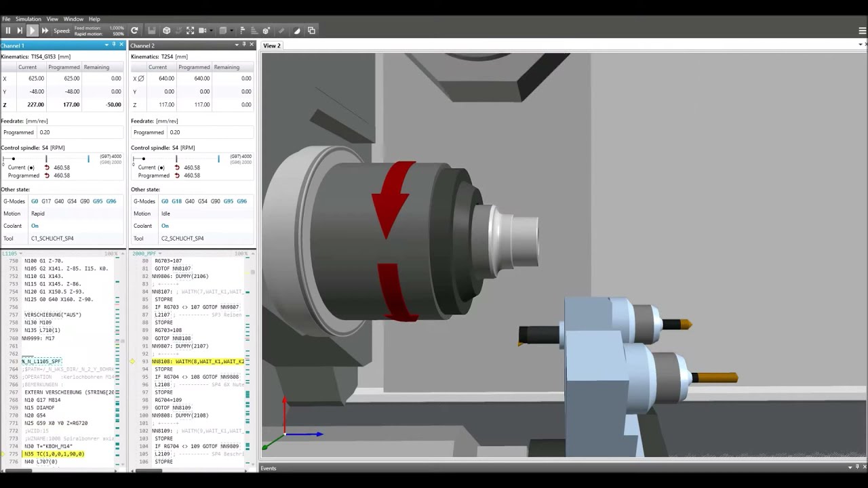Click highlighted line NN8108 WAITM in Channel 2

[197, 361]
